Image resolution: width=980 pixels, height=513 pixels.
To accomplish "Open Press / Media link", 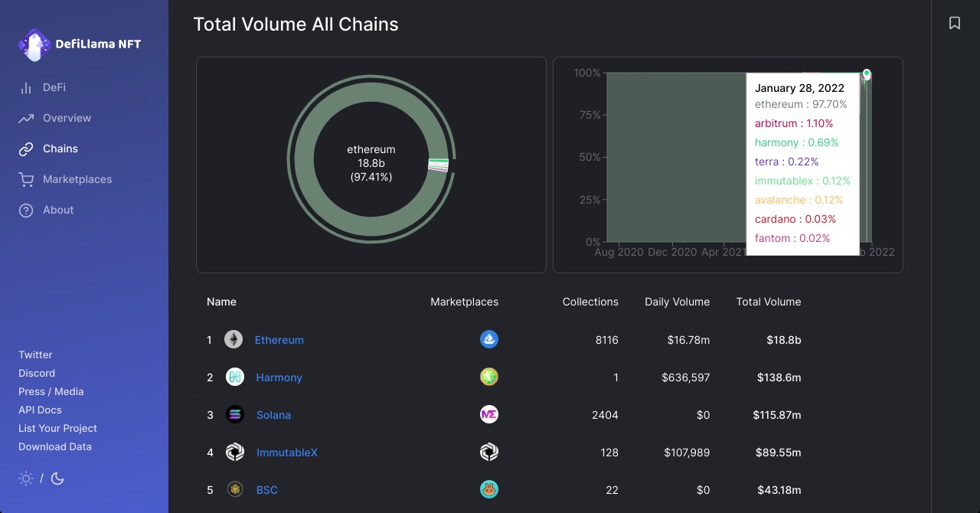I will (x=51, y=391).
